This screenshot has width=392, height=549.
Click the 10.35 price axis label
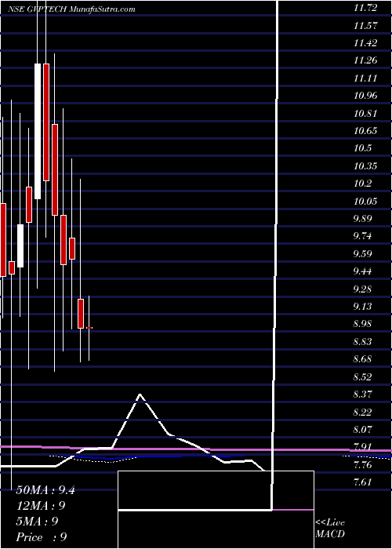pyautogui.click(x=365, y=166)
